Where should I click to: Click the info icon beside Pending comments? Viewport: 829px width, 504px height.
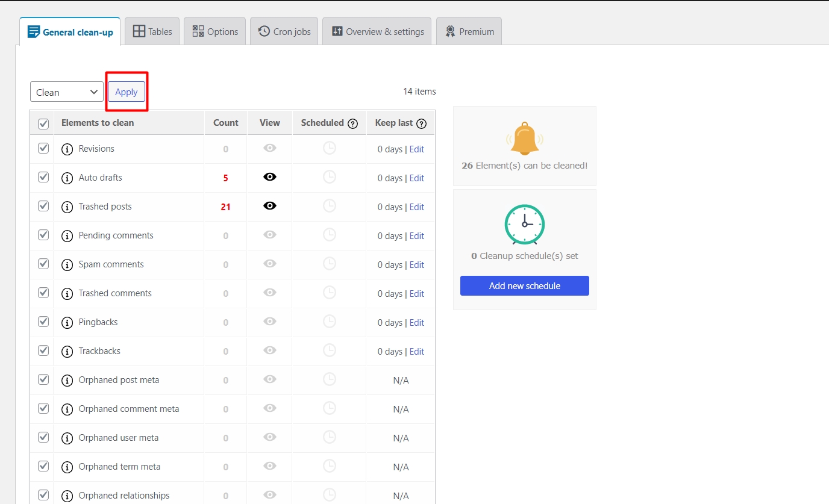pyautogui.click(x=67, y=236)
